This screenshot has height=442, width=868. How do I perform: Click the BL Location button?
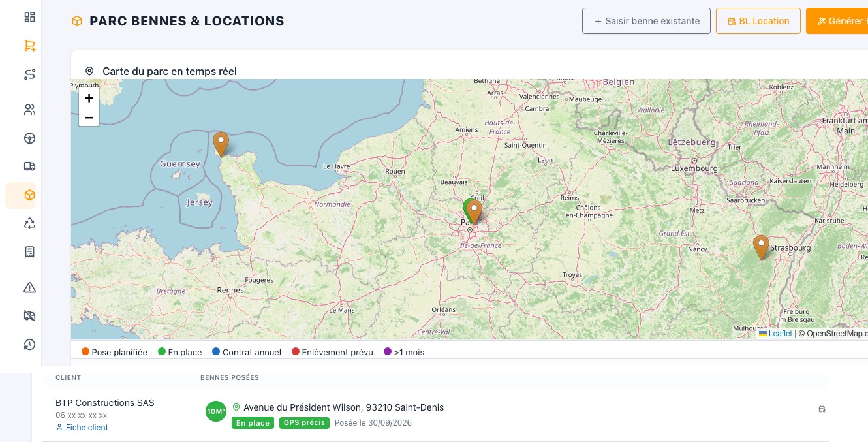click(x=758, y=21)
